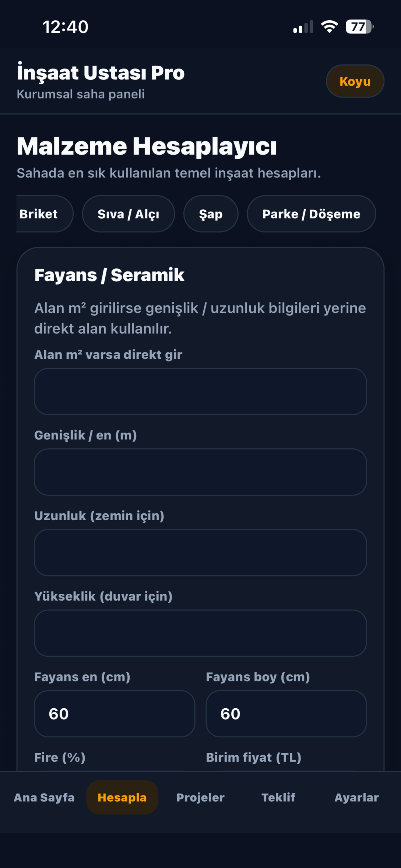
Task: Tap the Yükseklik (duvar için) field
Action: [x=200, y=633]
